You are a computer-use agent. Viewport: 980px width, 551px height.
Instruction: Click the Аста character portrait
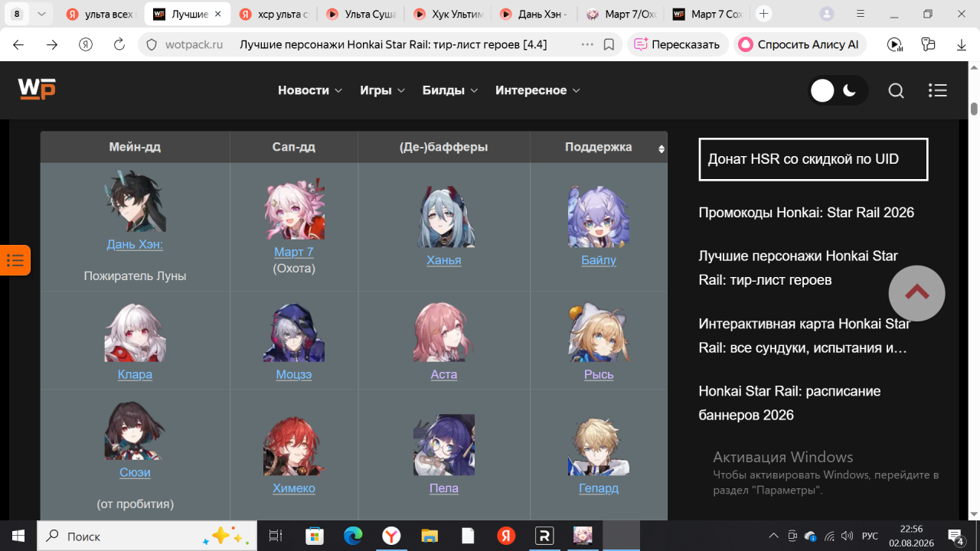point(444,331)
